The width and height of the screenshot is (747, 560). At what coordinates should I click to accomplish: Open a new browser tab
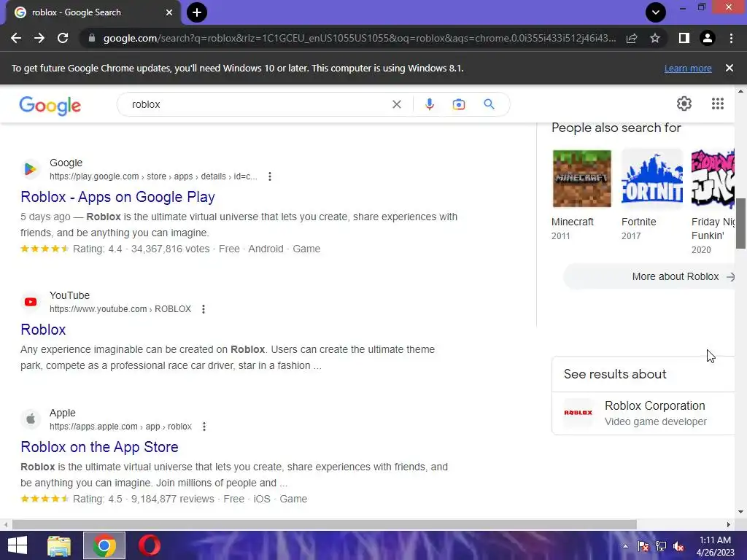pyautogui.click(x=197, y=12)
